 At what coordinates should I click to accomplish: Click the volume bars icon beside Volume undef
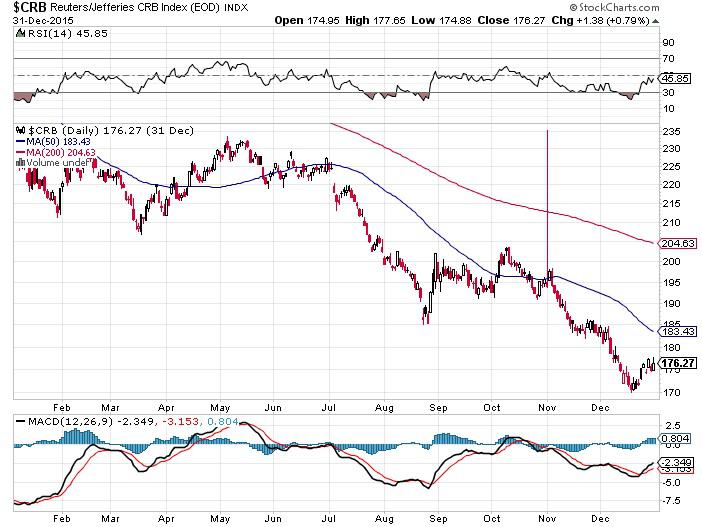[21, 163]
